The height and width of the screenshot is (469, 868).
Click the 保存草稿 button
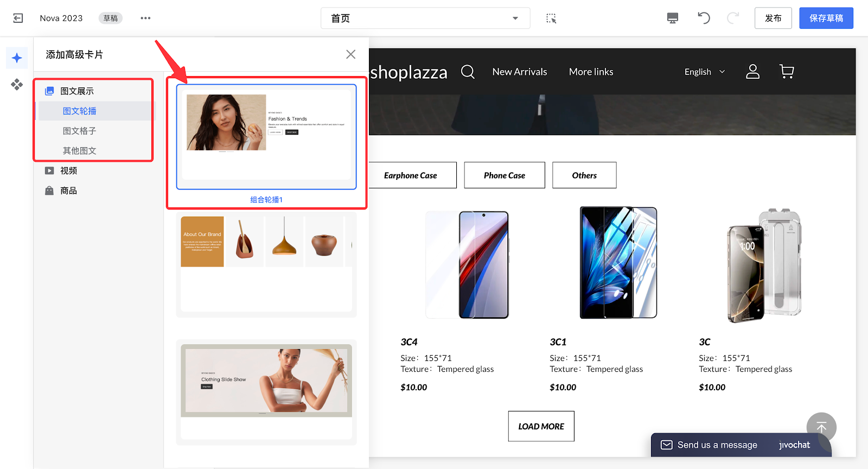click(826, 18)
